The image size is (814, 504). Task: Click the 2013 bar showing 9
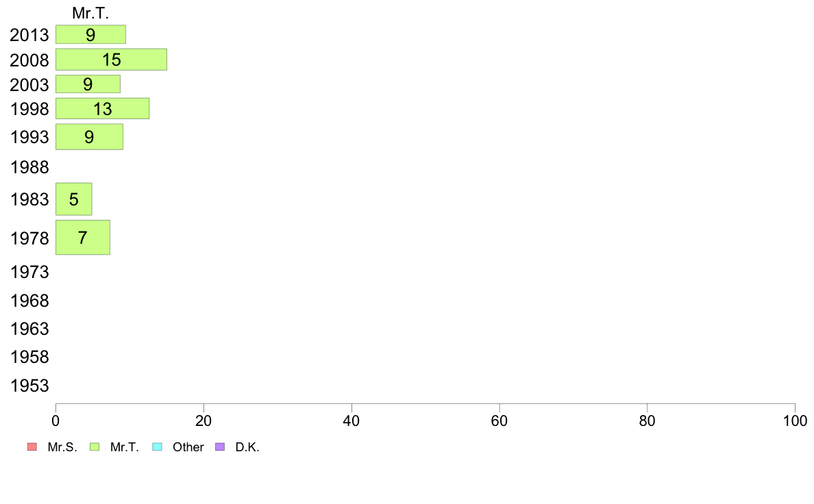click(90, 34)
